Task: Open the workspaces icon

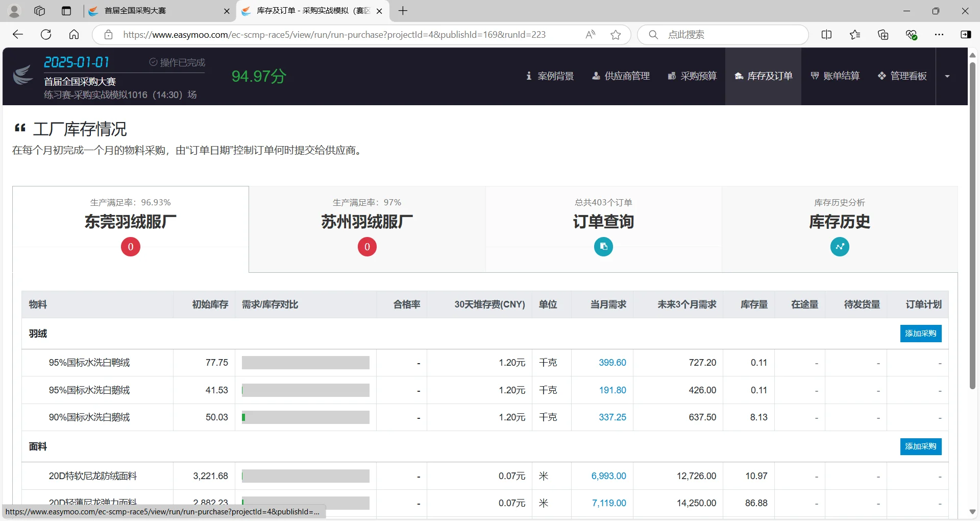Action: click(x=39, y=11)
